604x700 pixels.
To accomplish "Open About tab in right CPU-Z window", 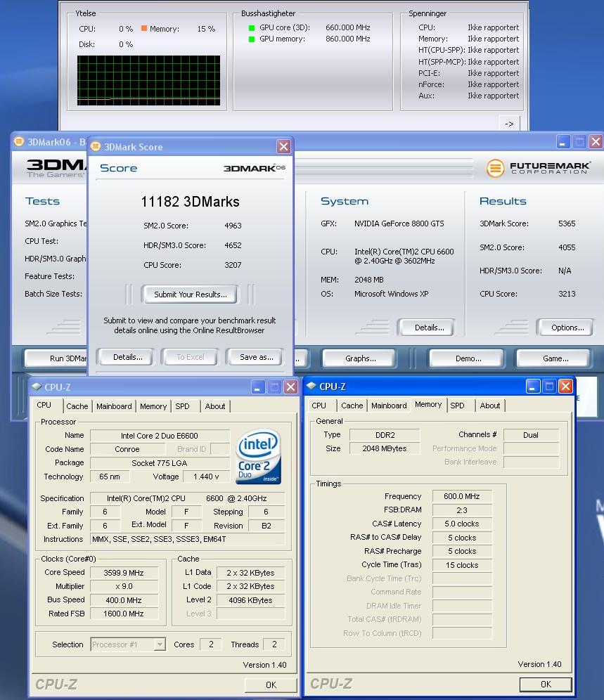I will pyautogui.click(x=490, y=406).
